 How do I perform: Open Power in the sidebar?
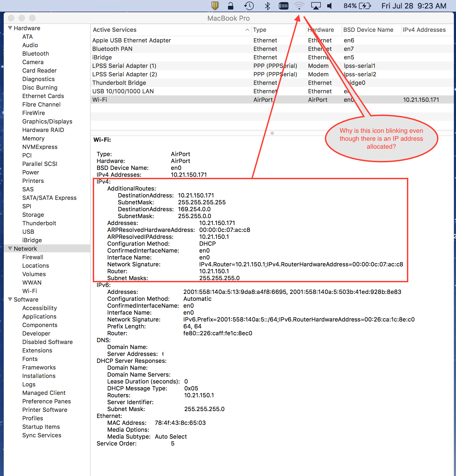click(x=31, y=172)
